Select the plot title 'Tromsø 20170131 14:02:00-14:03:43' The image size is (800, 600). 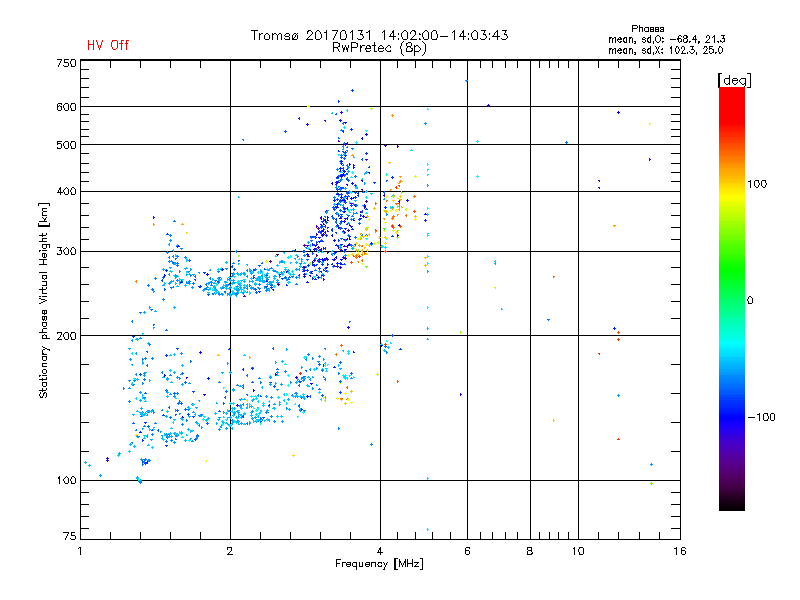pyautogui.click(x=379, y=35)
